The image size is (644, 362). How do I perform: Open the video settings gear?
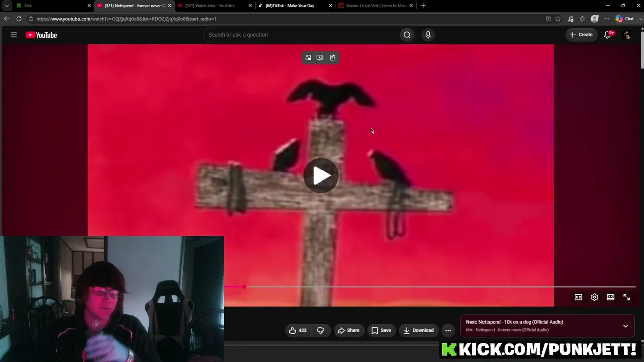click(594, 297)
